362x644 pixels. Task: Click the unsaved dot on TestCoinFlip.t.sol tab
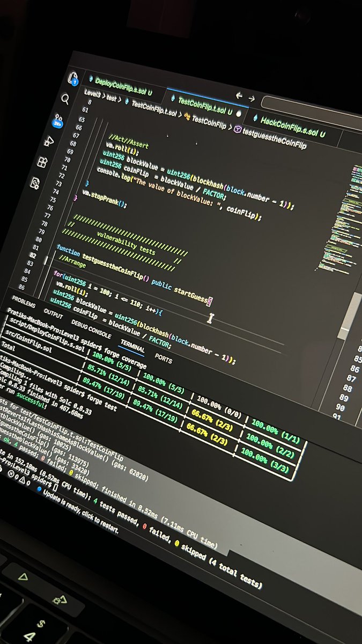pyautogui.click(x=238, y=113)
